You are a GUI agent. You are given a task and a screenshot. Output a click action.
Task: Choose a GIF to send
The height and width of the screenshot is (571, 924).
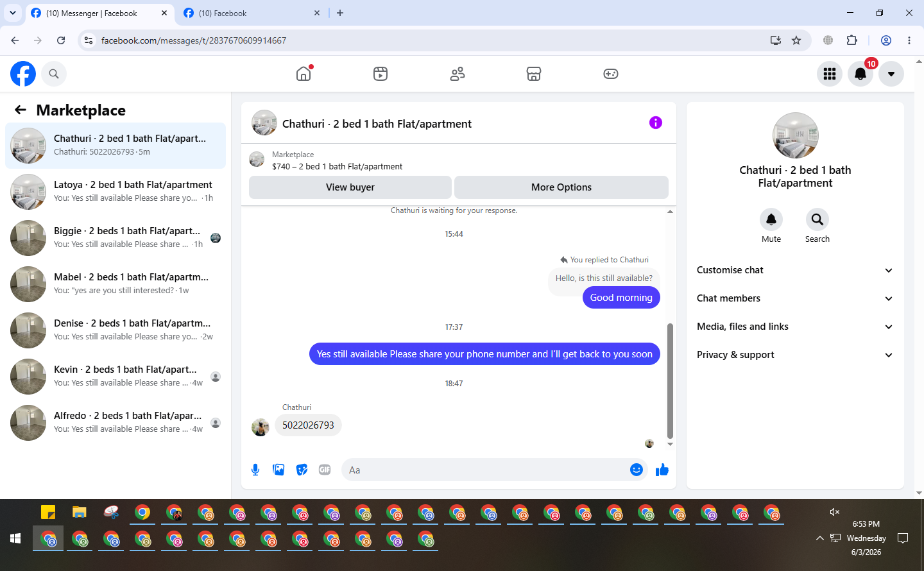click(325, 470)
